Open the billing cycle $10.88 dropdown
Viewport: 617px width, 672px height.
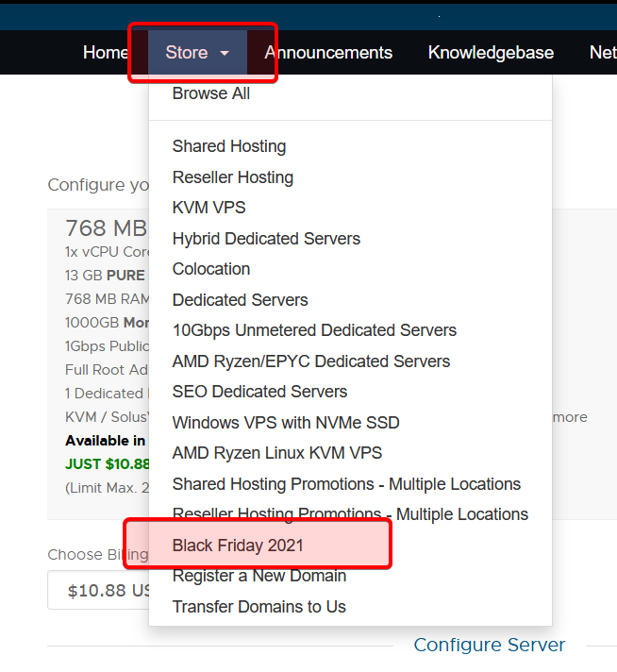[x=99, y=591]
